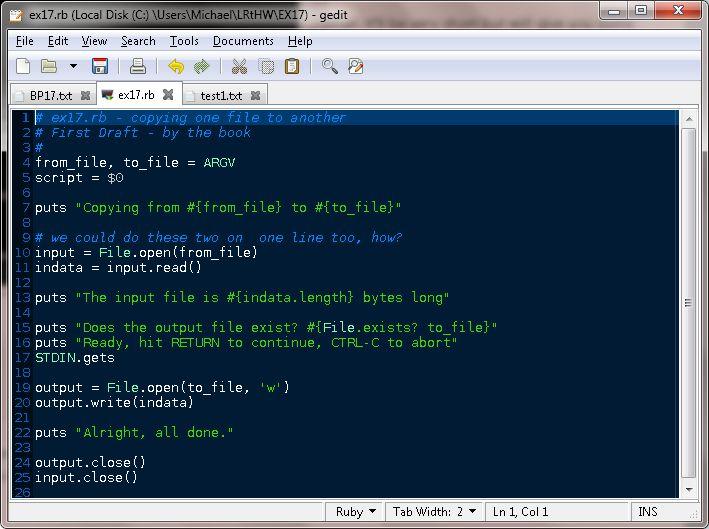Click the line 'input = File.open(from_file)'
The height and width of the screenshot is (529, 709).
[x=146, y=252]
